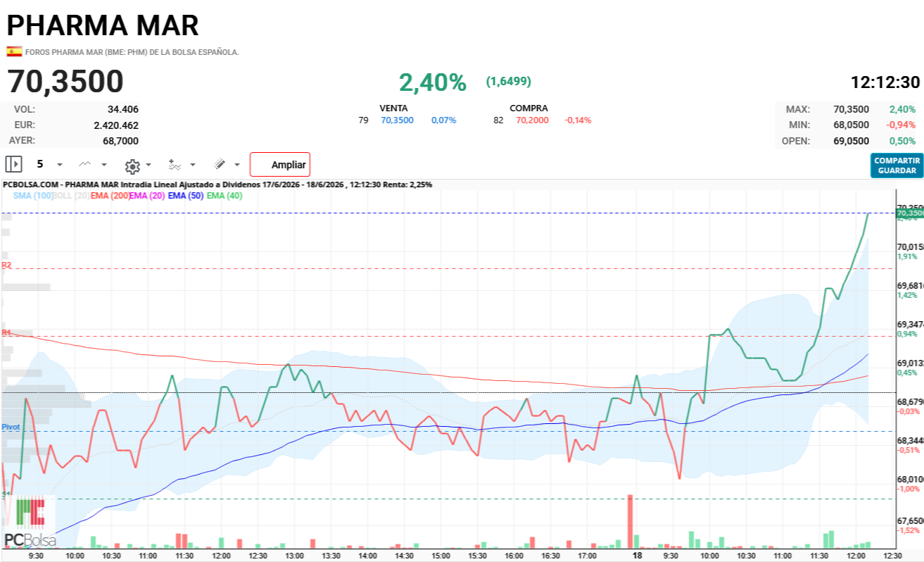The image size is (924, 562).
Task: Expand the chart type dropdown arrow
Action: pos(104,165)
